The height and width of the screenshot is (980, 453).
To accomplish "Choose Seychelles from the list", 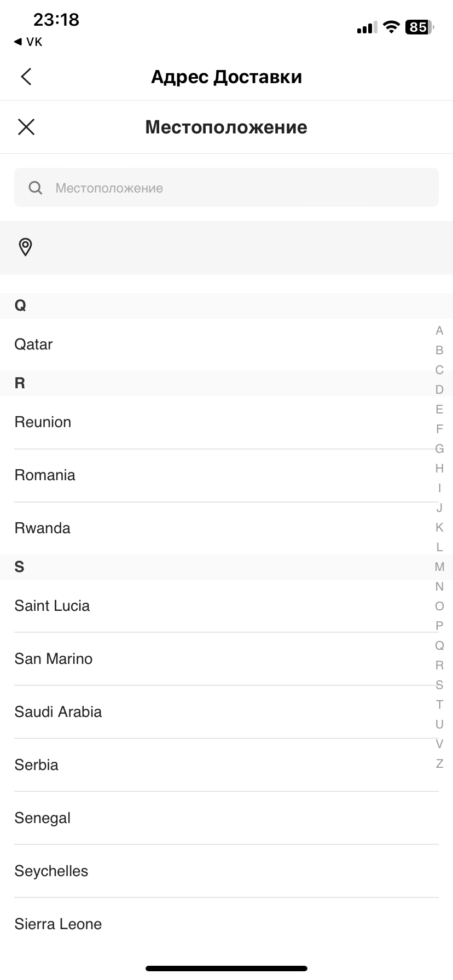I will (x=51, y=871).
